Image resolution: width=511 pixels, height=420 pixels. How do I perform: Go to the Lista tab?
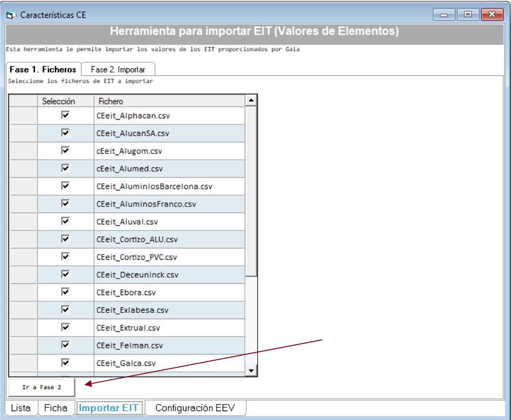click(x=21, y=408)
